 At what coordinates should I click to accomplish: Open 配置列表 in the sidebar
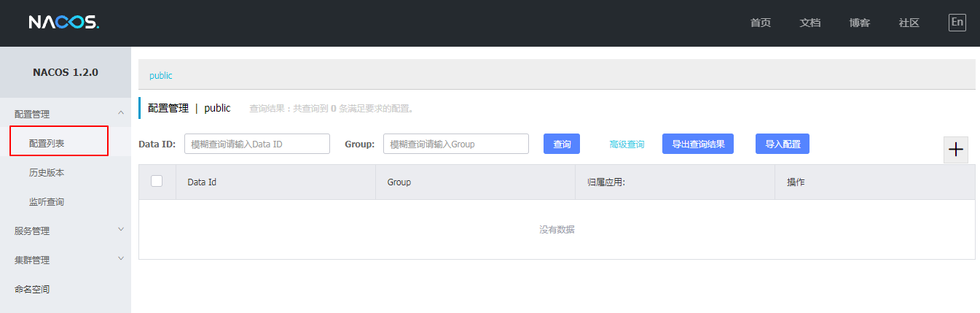tap(47, 143)
